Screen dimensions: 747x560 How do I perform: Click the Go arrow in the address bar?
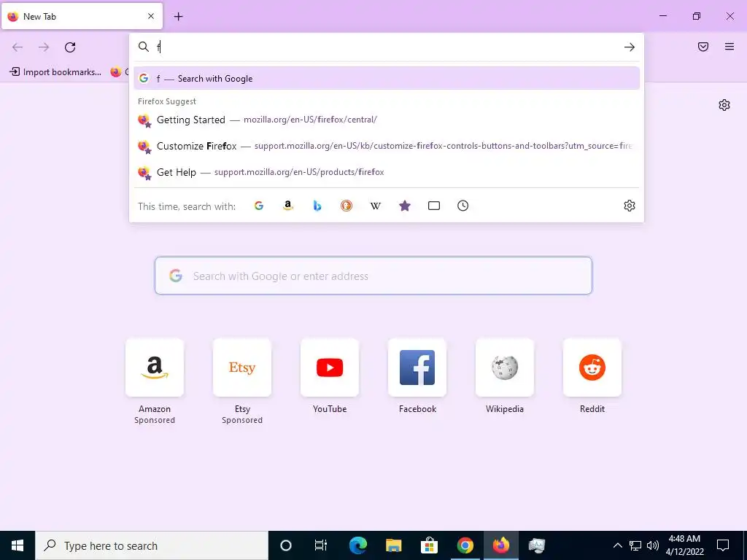click(630, 47)
